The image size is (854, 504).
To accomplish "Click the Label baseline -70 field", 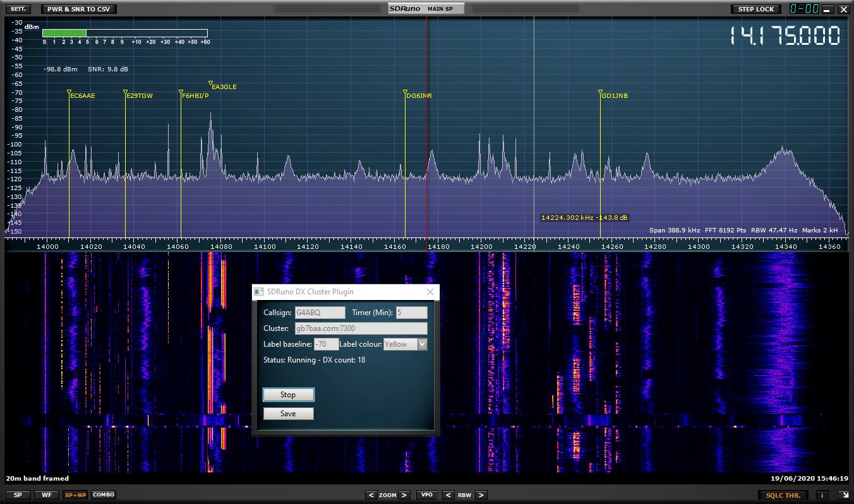I will (326, 344).
